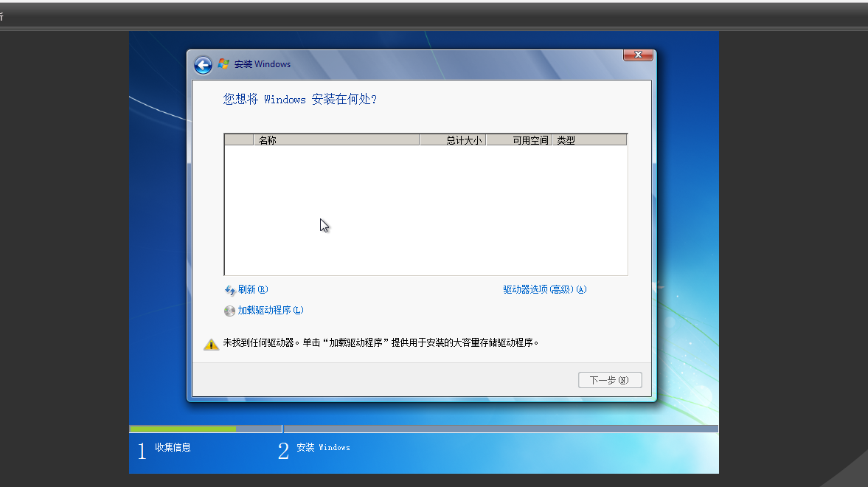This screenshot has width=868, height=487.
Task: Sort by the 类型 column header
Action: click(589, 140)
